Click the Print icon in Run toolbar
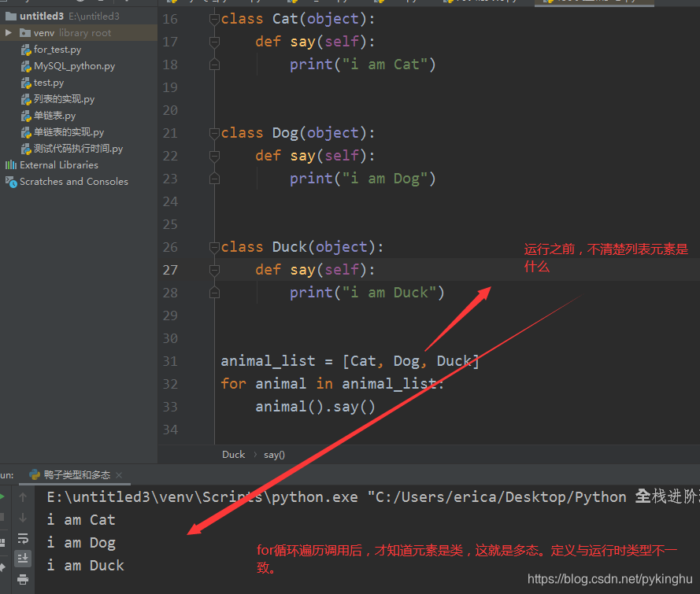This screenshot has height=594, width=700. pyautogui.click(x=23, y=579)
